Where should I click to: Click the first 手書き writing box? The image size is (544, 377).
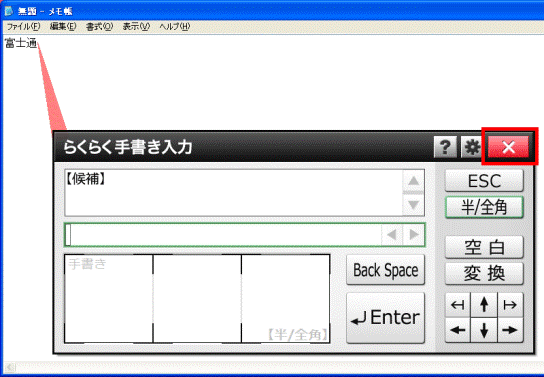point(109,299)
